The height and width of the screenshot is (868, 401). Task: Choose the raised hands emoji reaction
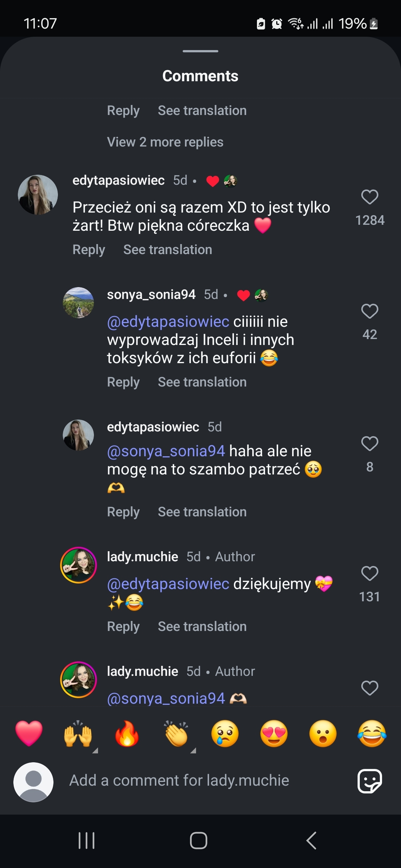[x=78, y=733]
